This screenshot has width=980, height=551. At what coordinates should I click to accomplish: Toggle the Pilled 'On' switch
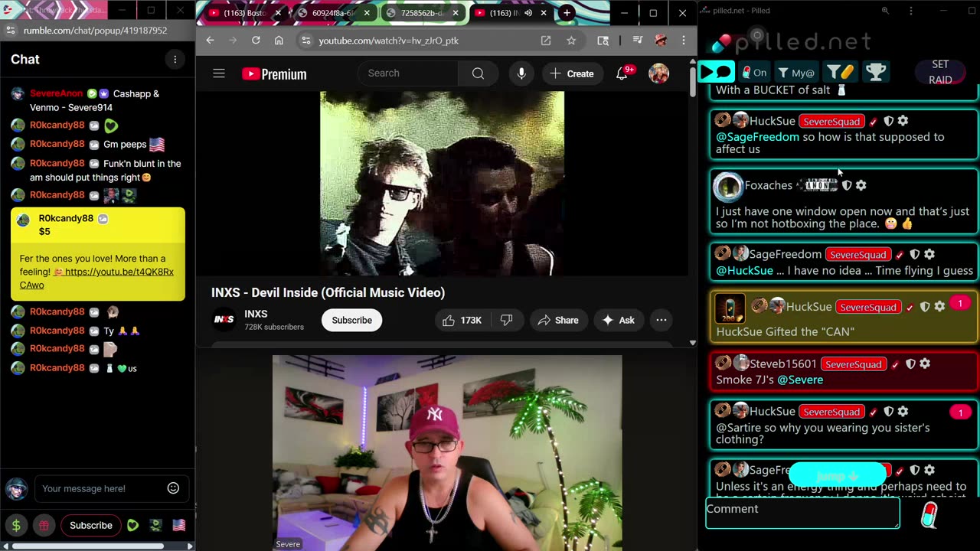pos(754,73)
